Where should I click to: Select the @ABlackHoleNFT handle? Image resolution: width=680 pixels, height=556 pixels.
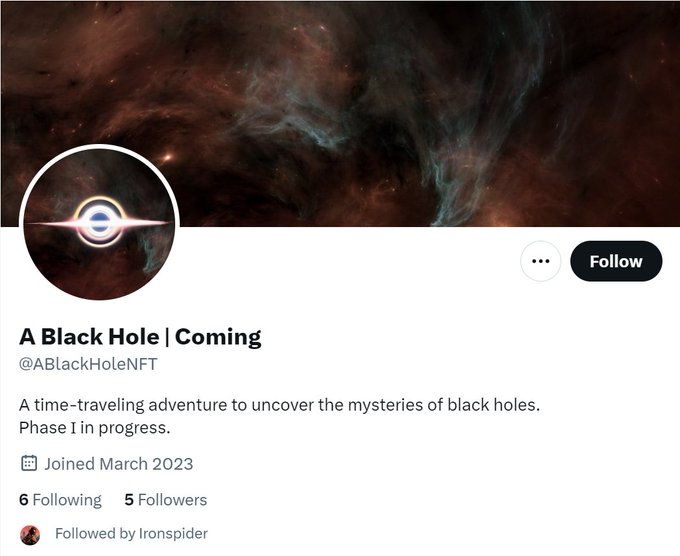[x=88, y=364]
